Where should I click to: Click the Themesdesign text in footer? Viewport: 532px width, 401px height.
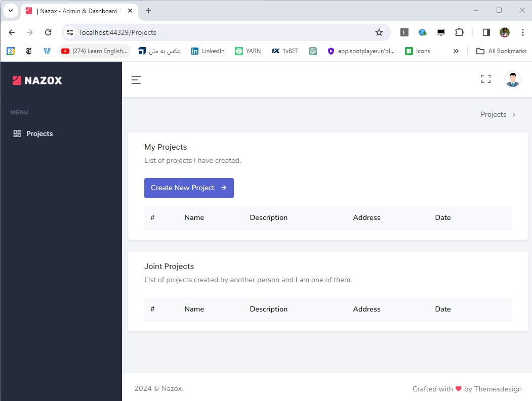498,389
